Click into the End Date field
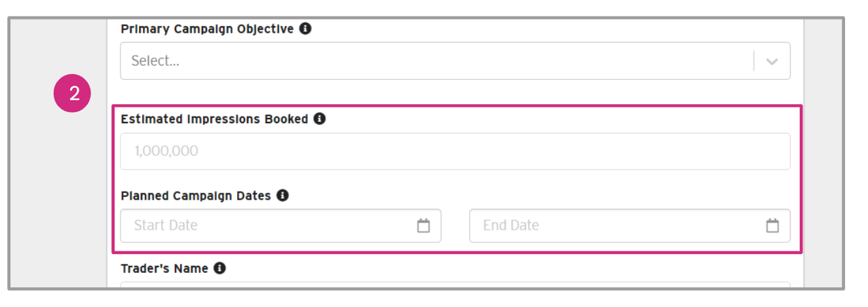This screenshot has width=868, height=307. tap(616, 226)
